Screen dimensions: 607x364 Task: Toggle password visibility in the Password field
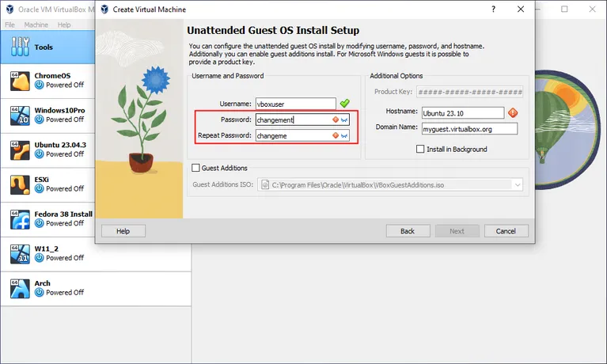click(343, 119)
